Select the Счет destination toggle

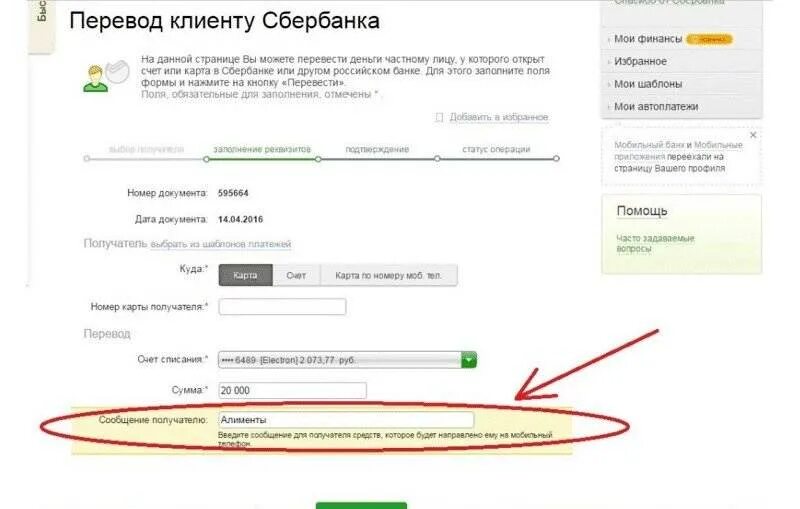click(x=296, y=275)
